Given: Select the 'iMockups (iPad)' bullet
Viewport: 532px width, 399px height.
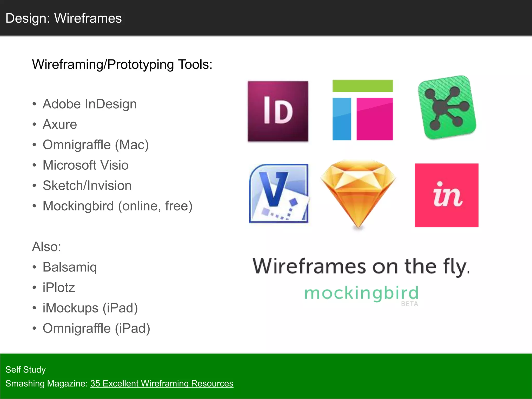Looking at the screenshot, I should [x=90, y=308].
